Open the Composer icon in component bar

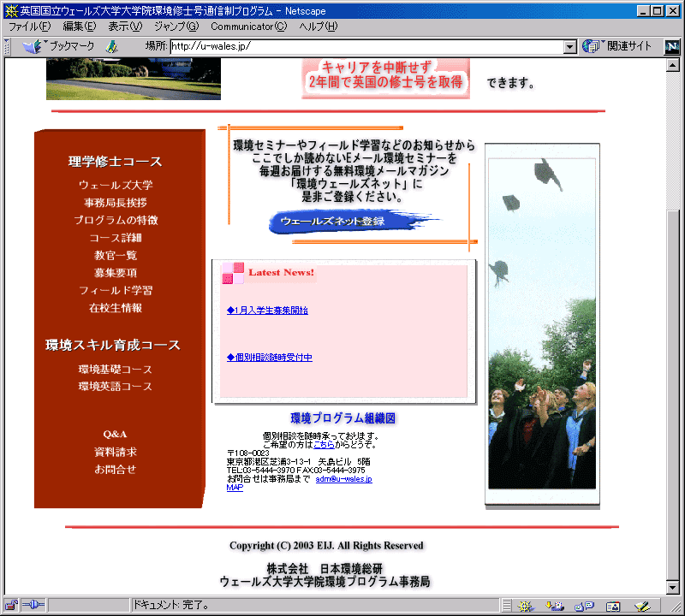pyautogui.click(x=642, y=606)
